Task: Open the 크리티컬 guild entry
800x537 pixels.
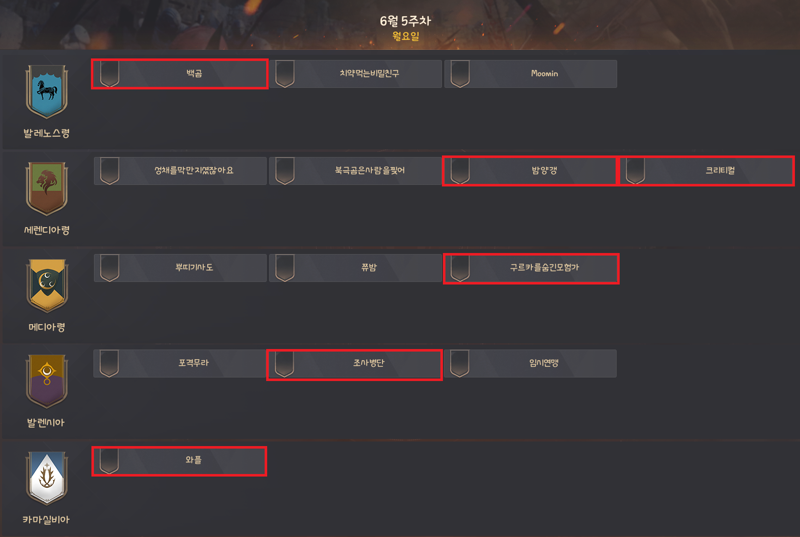Action: click(706, 171)
